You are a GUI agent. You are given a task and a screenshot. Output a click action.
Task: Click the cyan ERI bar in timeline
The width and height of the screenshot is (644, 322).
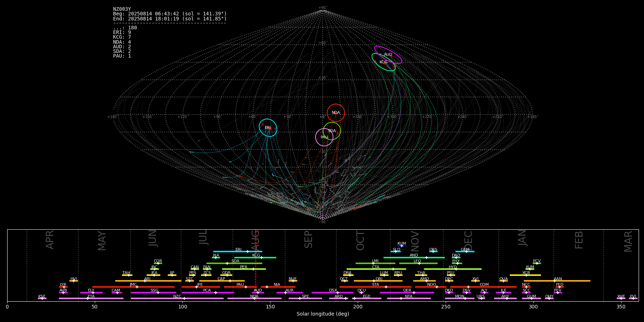pos(238,252)
